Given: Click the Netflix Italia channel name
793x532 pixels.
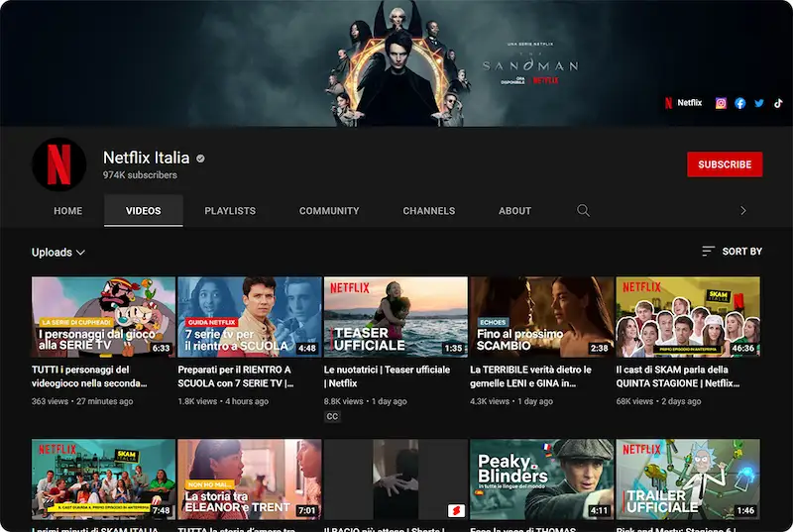Looking at the screenshot, I should [146, 158].
